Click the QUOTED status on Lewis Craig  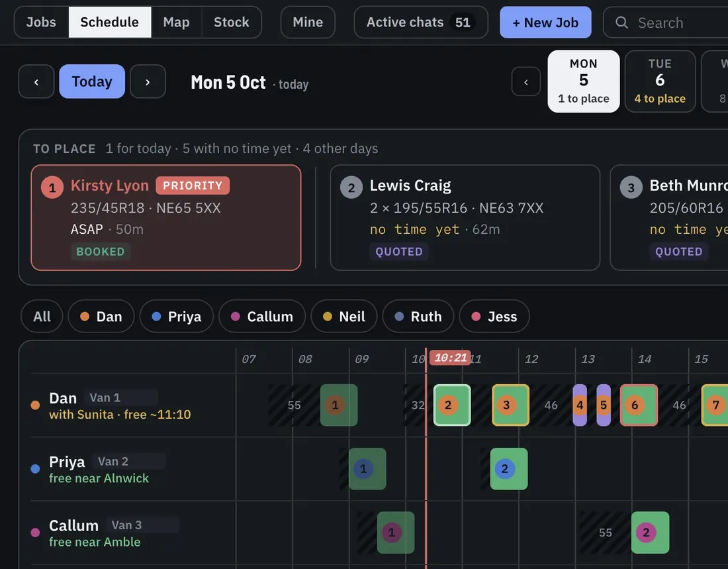(x=399, y=252)
